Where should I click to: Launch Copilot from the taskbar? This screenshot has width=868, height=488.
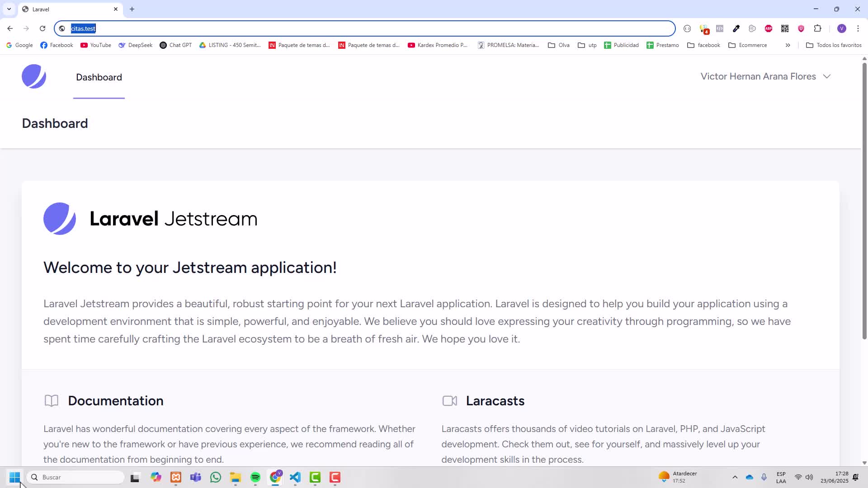[156, 477]
